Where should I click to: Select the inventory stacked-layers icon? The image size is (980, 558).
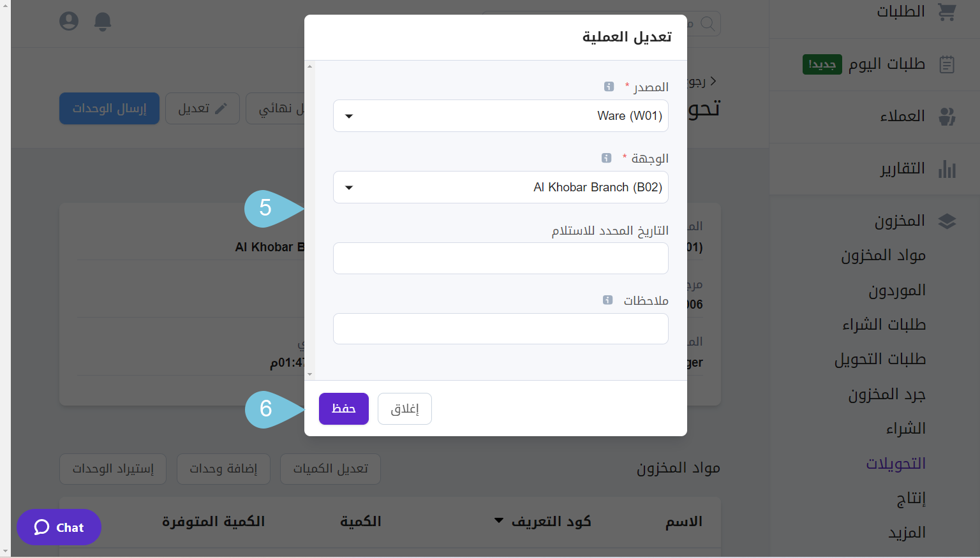coord(947,220)
